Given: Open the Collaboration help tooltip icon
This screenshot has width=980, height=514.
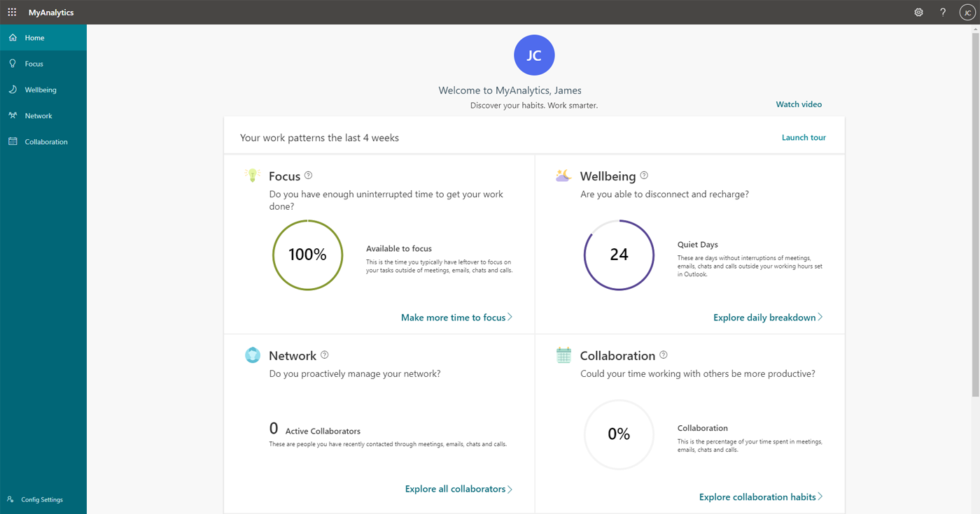Looking at the screenshot, I should pos(661,355).
